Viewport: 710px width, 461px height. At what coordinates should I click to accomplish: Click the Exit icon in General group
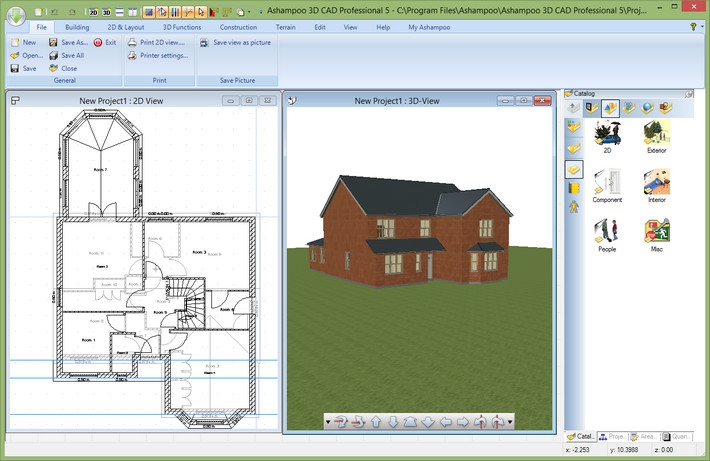coord(98,44)
